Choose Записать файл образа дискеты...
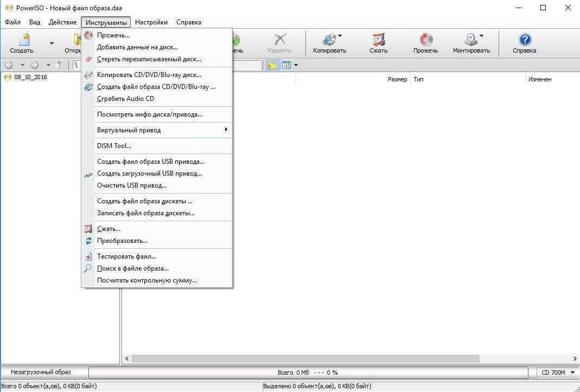The image size is (580, 392). [x=157, y=214]
